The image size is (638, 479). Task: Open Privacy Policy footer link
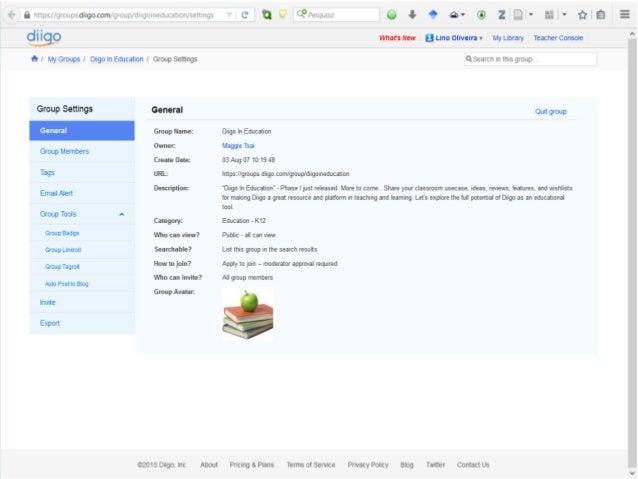click(368, 465)
